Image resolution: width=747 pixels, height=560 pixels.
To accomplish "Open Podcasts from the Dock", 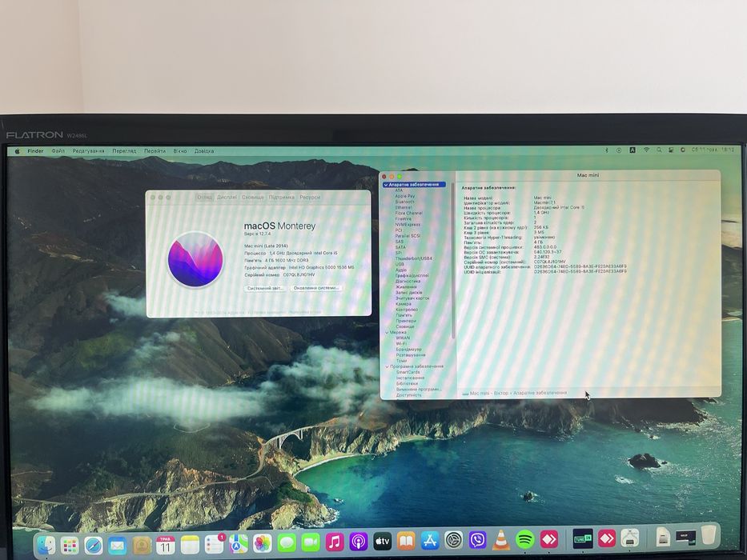I will coord(358,542).
